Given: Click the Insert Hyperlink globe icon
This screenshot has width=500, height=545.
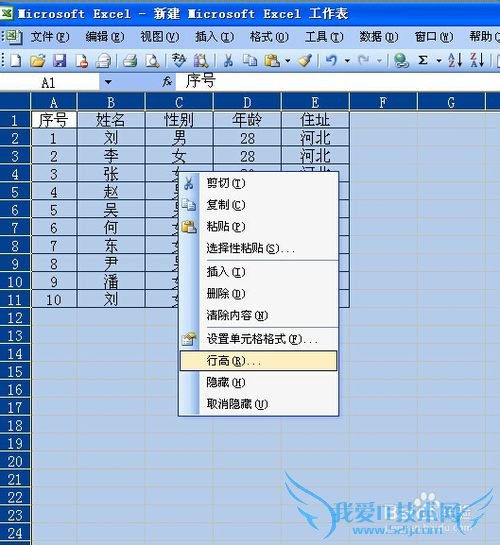Looking at the screenshot, I should click(x=401, y=61).
